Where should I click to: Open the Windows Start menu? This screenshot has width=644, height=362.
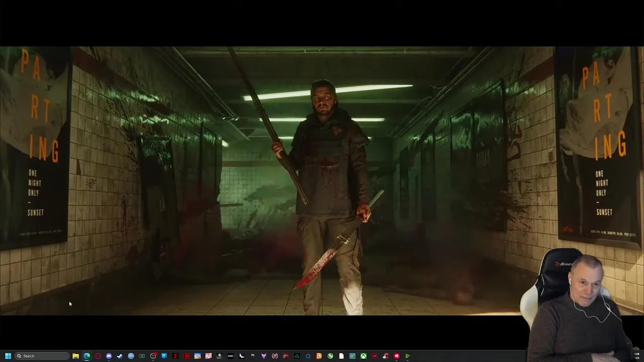[x=8, y=356]
